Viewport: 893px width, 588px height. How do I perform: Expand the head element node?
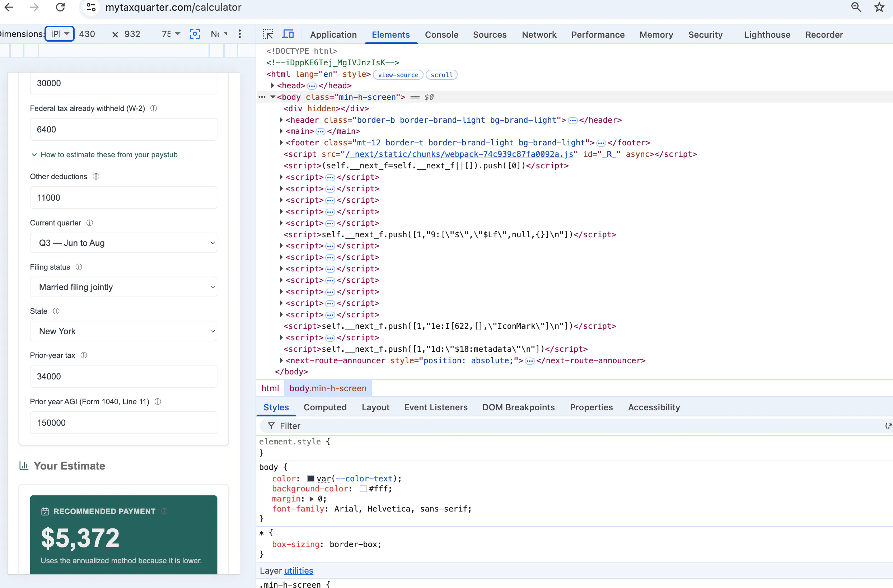coord(273,85)
